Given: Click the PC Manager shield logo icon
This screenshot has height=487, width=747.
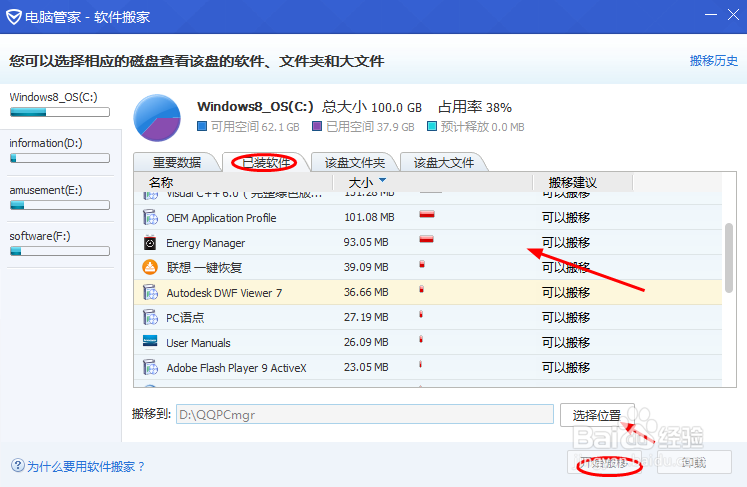Looking at the screenshot, I should click(x=13, y=17).
